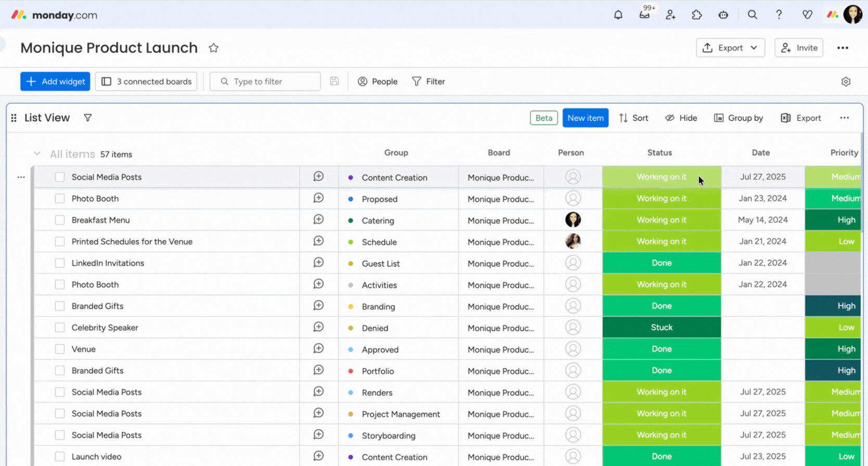
Task: Collapse the All items group
Action: point(37,154)
